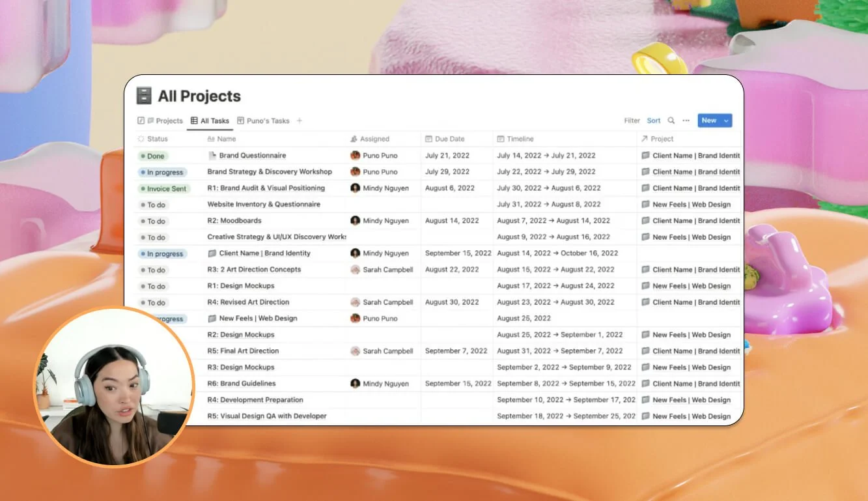Image resolution: width=868 pixels, height=501 pixels.
Task: Click Puno Puno avatar in Brand Questionnaire row
Action: click(355, 156)
